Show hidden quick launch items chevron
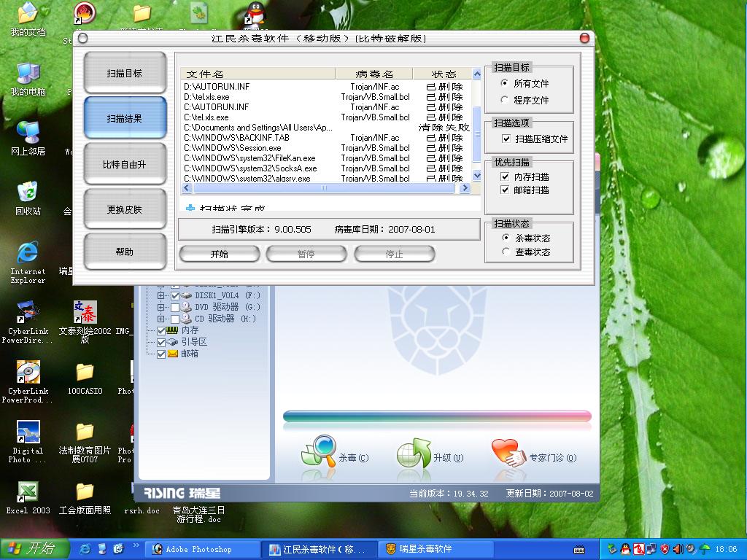Image resolution: width=747 pixels, height=560 pixels. pyautogui.click(x=136, y=545)
